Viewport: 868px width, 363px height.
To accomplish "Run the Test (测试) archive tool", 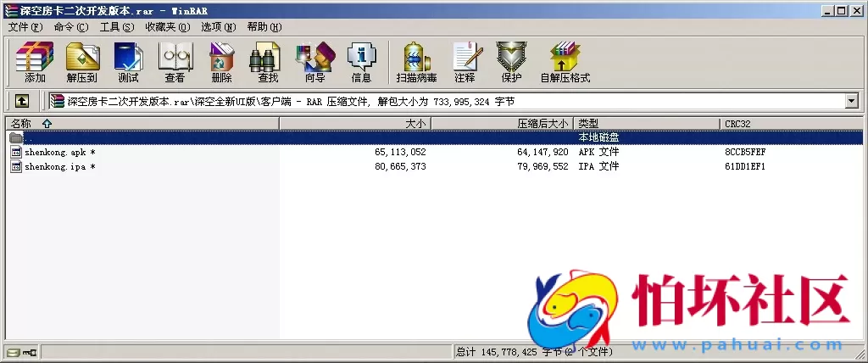I will 129,62.
